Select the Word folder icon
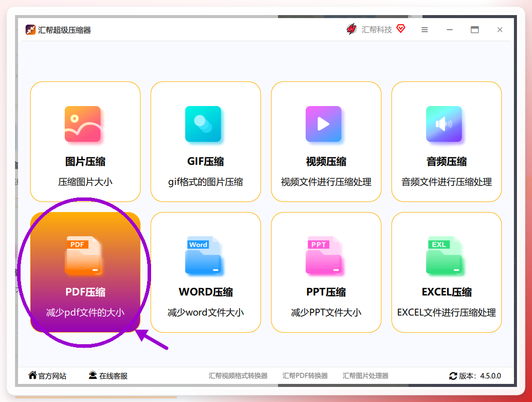 tap(203, 255)
